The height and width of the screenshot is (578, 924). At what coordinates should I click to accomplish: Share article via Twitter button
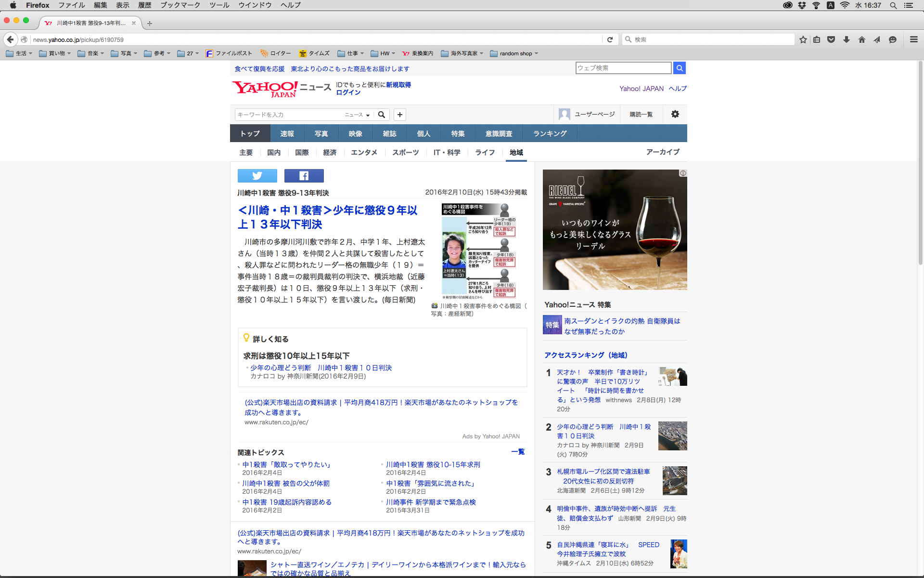[257, 176]
